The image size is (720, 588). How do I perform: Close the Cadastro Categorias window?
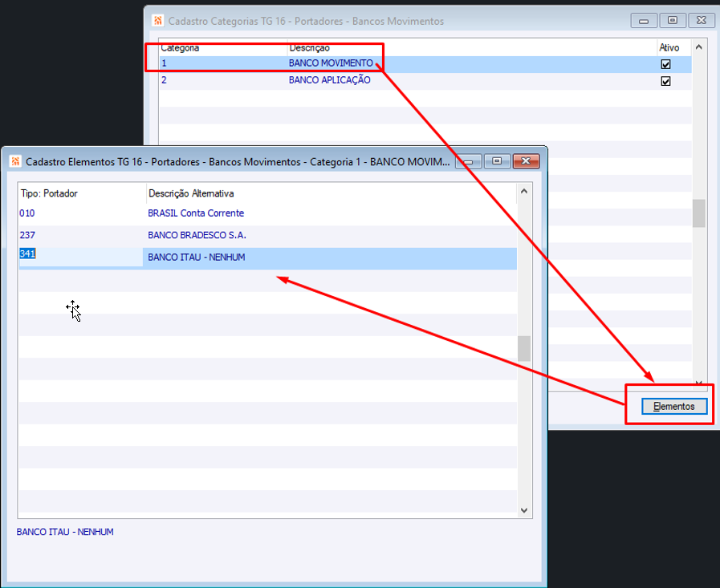click(x=702, y=20)
